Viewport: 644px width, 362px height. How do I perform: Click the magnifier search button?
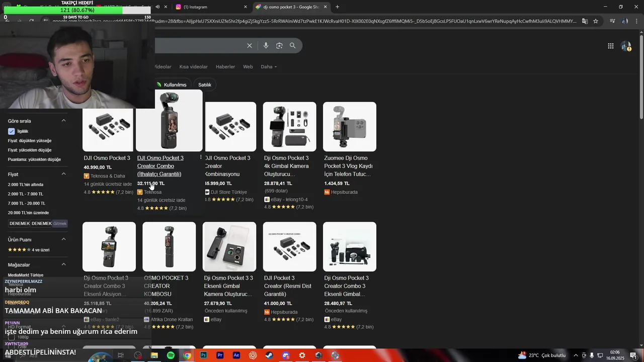(x=292, y=46)
